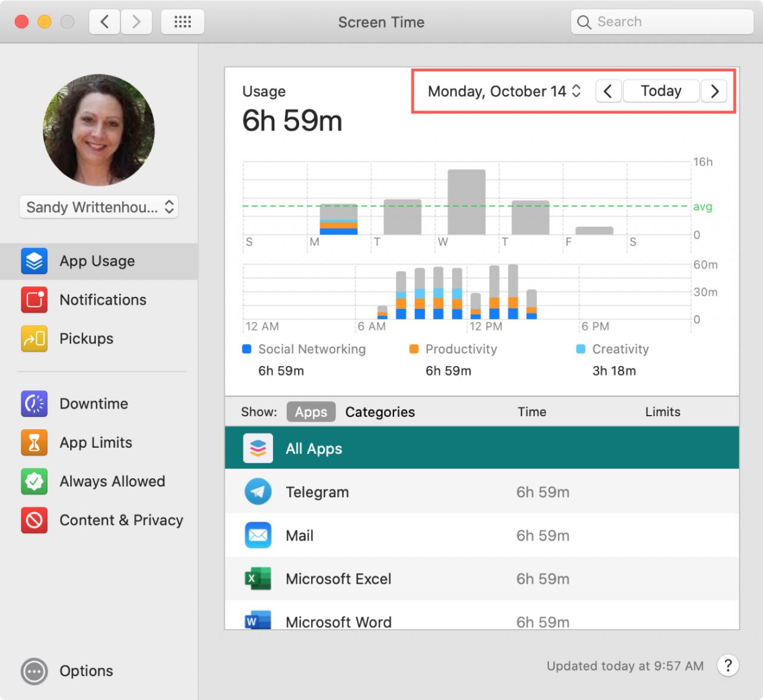This screenshot has height=700, width=763.
Task: Open Always Allowed checkmark icon
Action: [34, 481]
